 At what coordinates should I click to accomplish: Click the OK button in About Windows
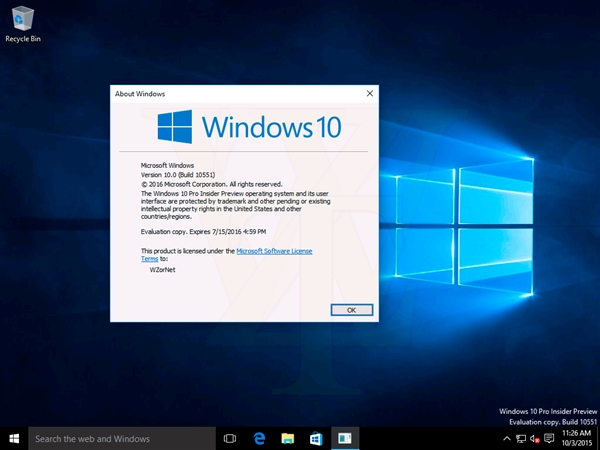click(x=351, y=310)
